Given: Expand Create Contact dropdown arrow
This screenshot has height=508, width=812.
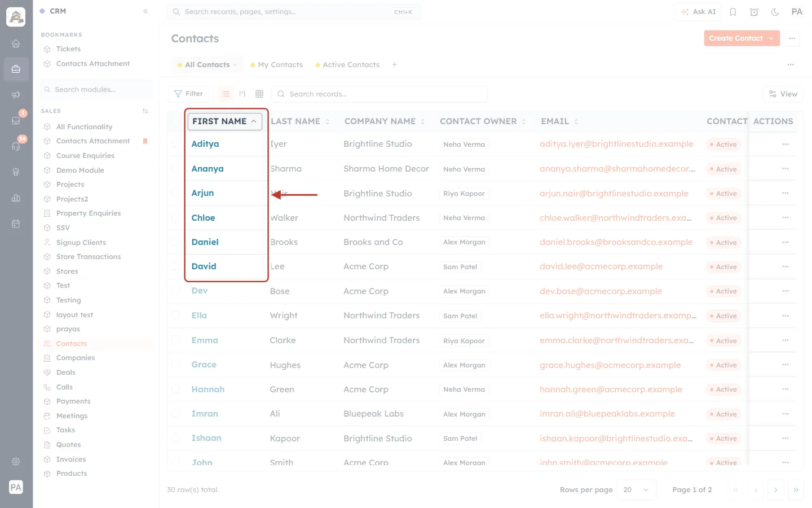Looking at the screenshot, I should coord(771,38).
